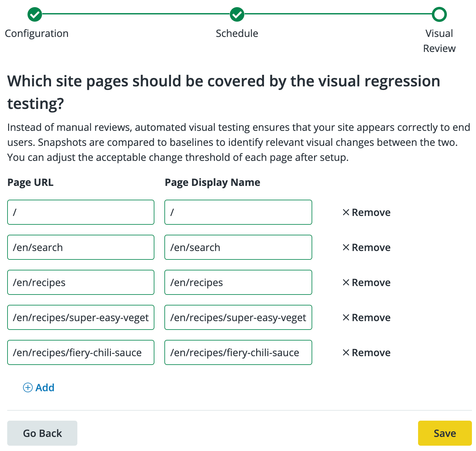Click the plus icon beside Add
476x451 pixels.
tap(28, 387)
